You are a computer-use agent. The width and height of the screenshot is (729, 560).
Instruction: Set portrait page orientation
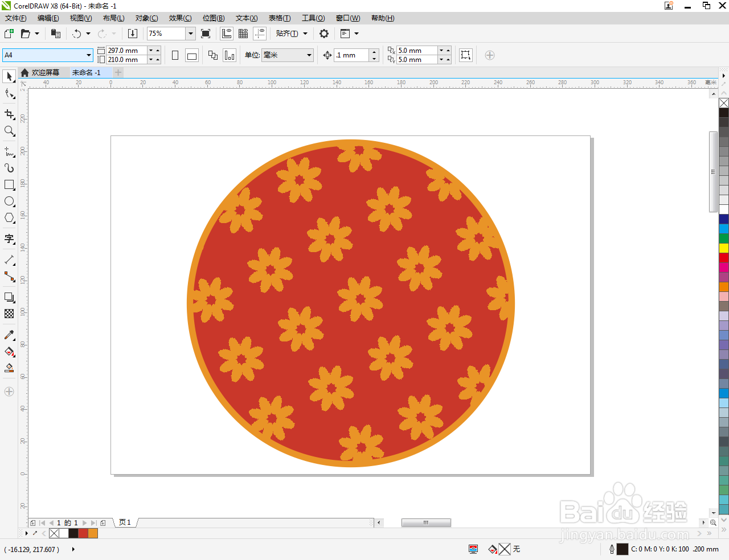click(175, 55)
